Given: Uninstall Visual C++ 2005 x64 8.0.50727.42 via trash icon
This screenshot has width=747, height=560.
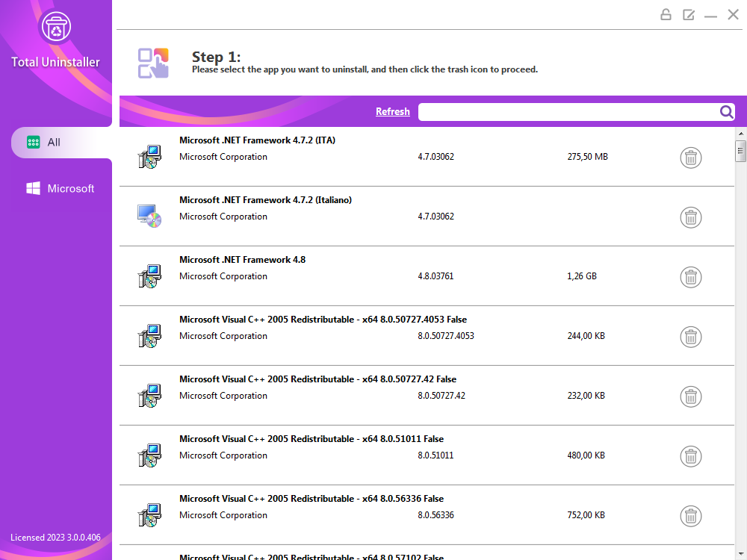Looking at the screenshot, I should coord(691,396).
